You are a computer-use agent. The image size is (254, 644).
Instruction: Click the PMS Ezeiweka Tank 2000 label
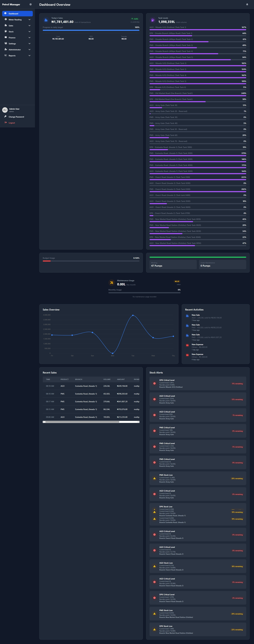click(171, 153)
